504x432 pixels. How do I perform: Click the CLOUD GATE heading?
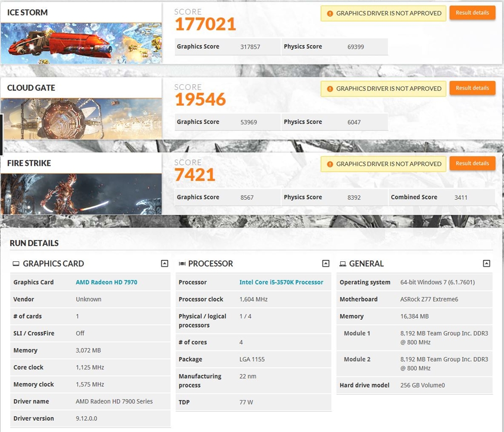31,88
